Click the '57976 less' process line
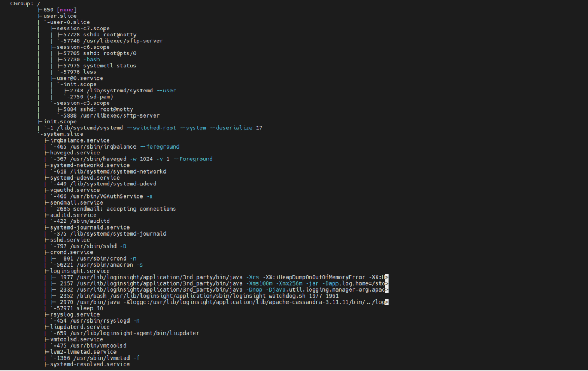 (79, 72)
